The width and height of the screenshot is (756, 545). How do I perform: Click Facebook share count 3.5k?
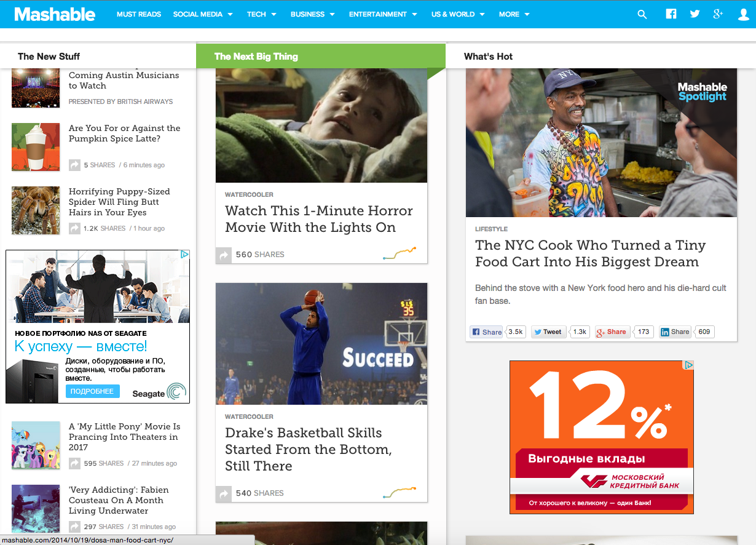point(516,332)
